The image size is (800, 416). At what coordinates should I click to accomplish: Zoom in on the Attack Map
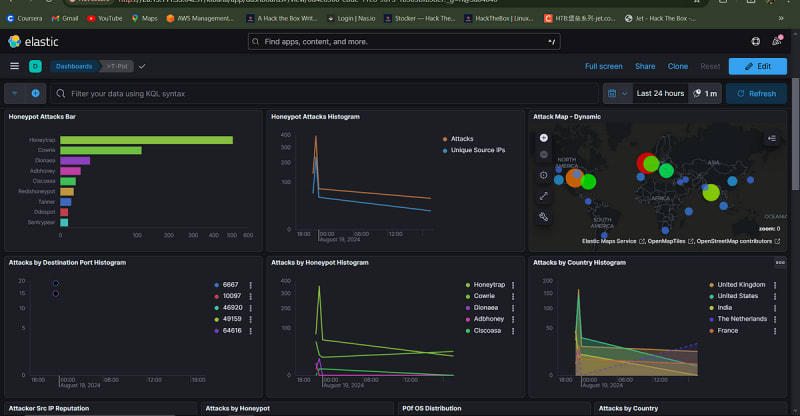[x=544, y=137]
